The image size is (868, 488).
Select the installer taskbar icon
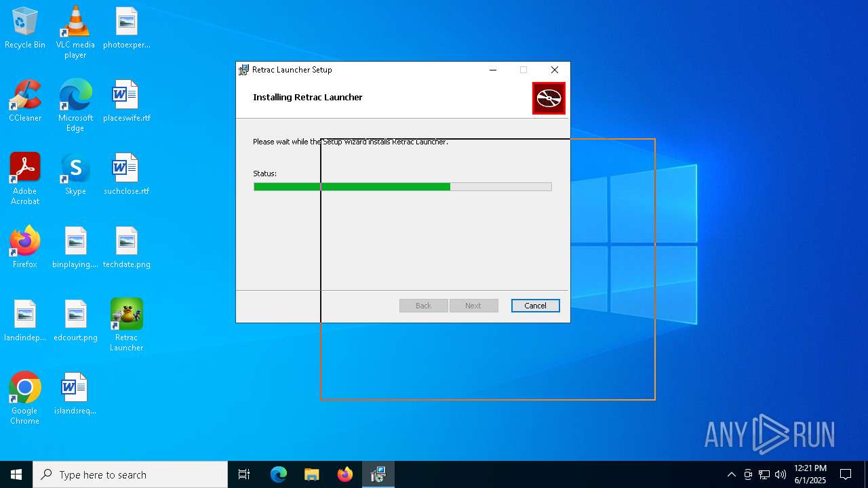click(378, 474)
